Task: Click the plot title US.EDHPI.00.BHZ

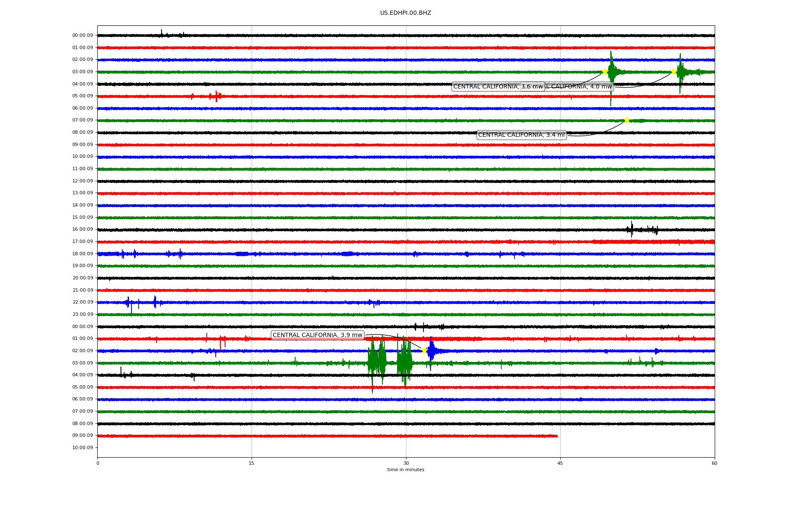Action: (406, 13)
